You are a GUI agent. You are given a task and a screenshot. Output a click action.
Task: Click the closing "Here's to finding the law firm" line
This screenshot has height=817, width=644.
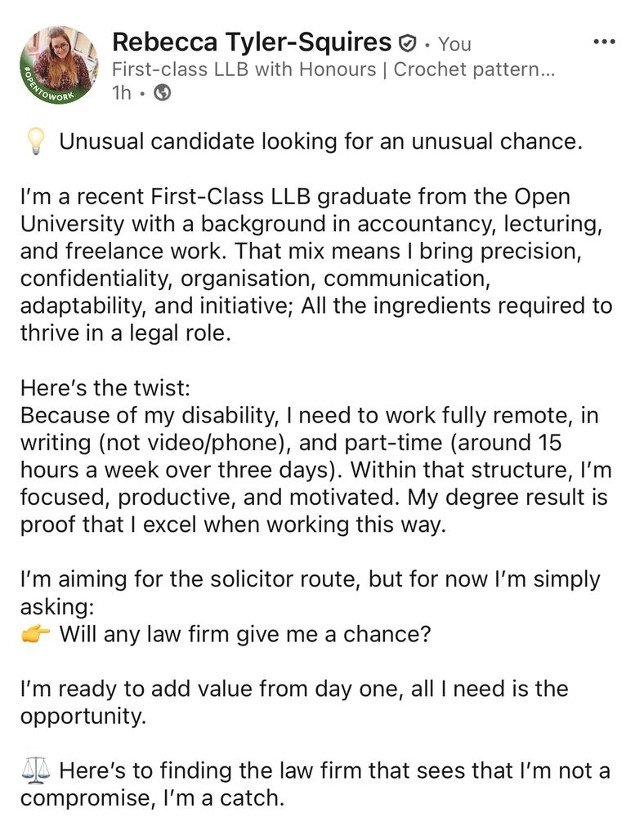click(333, 770)
